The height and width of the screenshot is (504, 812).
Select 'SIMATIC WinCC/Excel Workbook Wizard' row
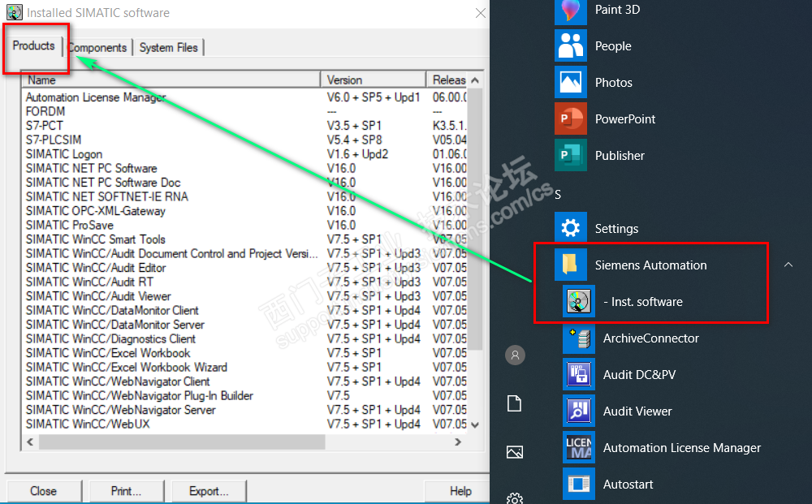pyautogui.click(x=245, y=368)
